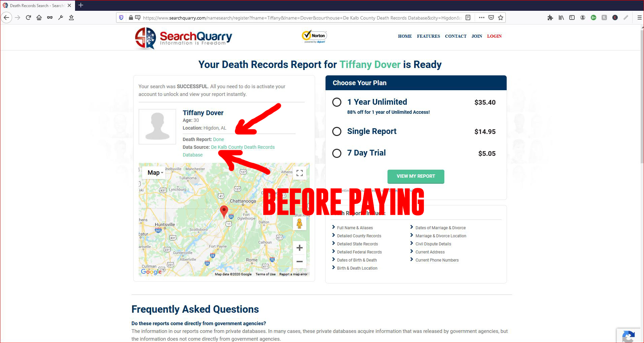Open the Firefox hamburger menu
Screen dimensions: 644x343
(x=639, y=18)
